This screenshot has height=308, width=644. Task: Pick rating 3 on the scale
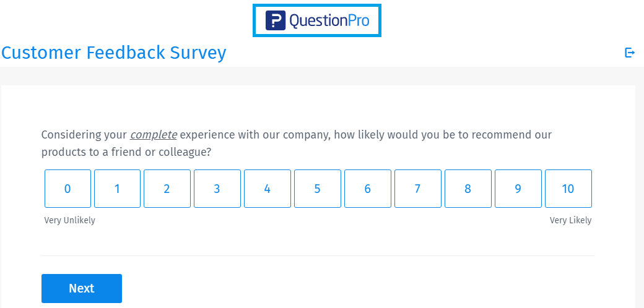click(x=217, y=189)
